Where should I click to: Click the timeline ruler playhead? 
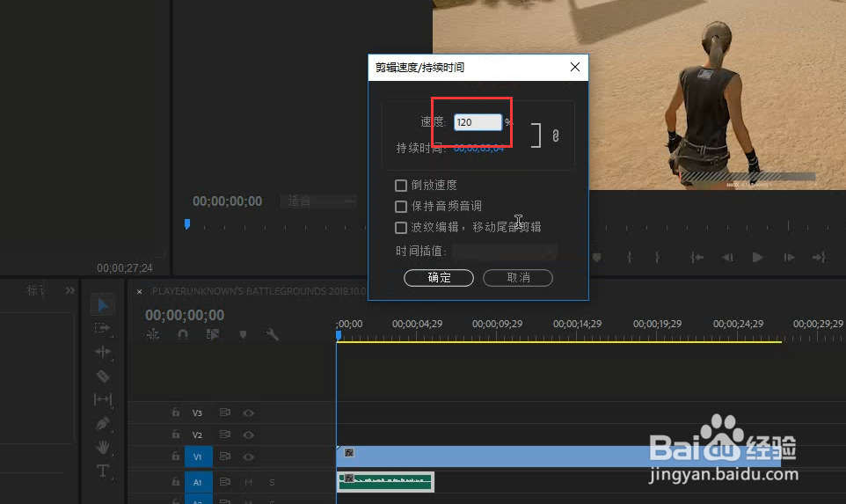coord(339,335)
